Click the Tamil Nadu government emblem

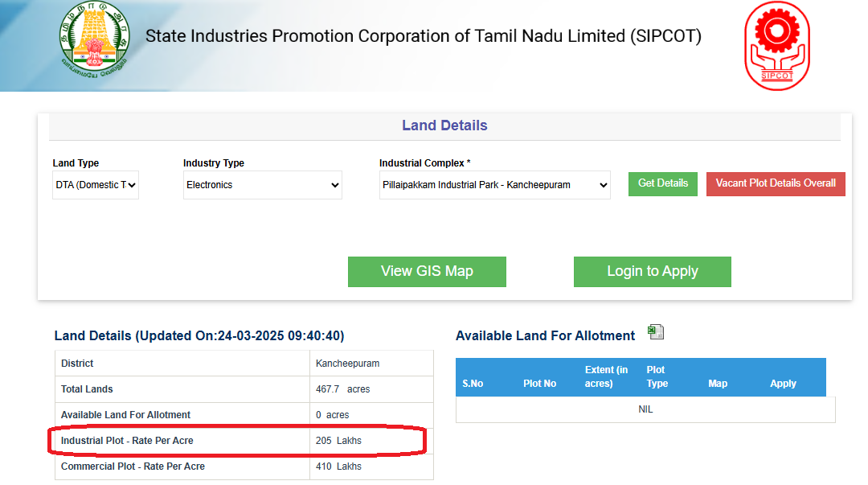coord(95,40)
